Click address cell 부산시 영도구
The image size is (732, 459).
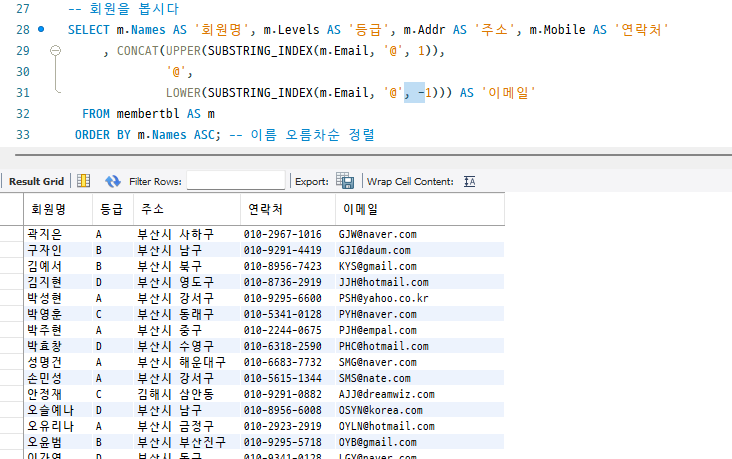187,282
